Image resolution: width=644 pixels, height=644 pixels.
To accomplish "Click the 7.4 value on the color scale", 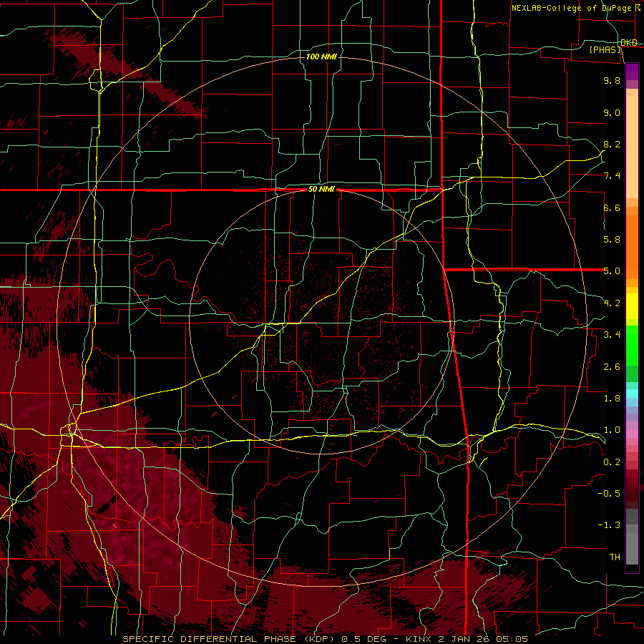I will (612, 176).
